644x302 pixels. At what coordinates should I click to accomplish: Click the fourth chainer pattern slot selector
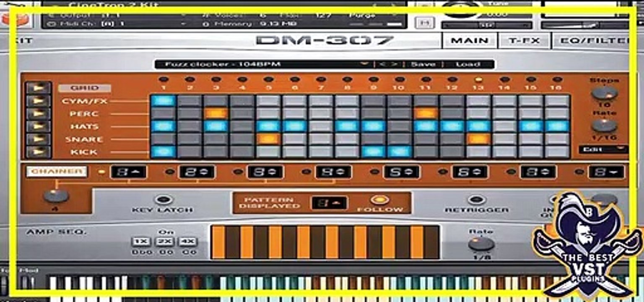click(x=333, y=172)
